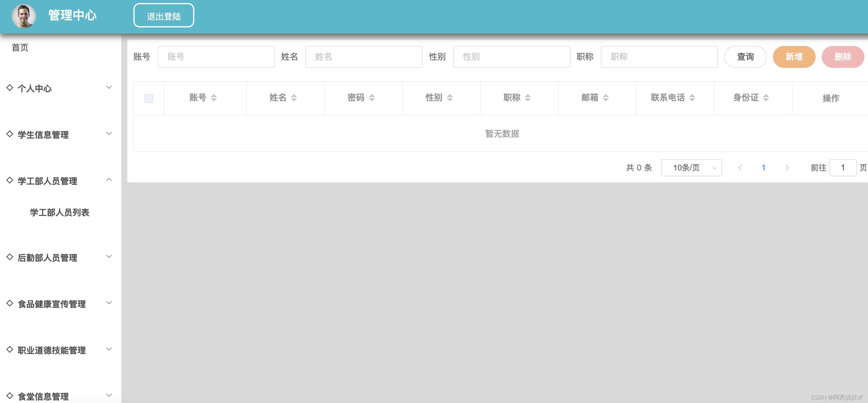This screenshot has width=868, height=403.
Task: Click the 查询 search button
Action: pyautogui.click(x=745, y=57)
